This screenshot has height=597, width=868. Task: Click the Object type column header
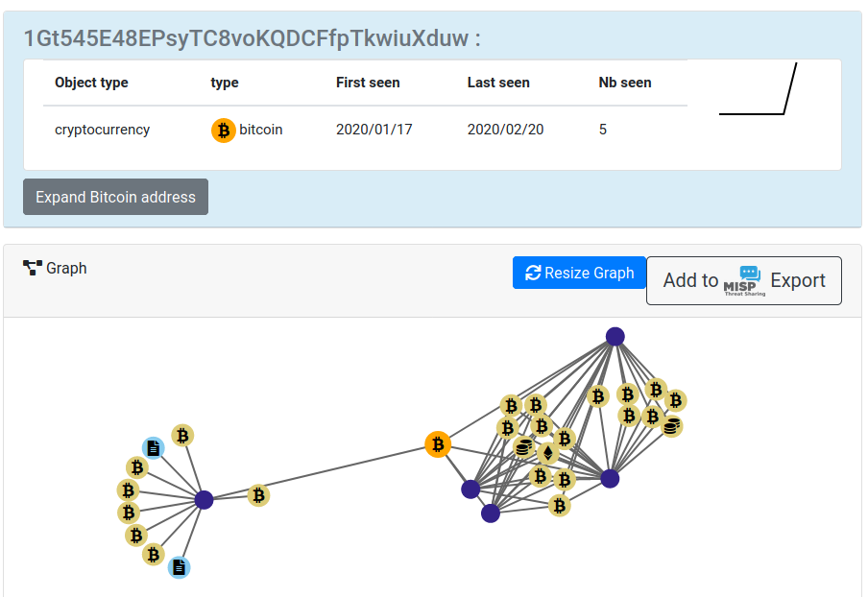click(x=91, y=83)
